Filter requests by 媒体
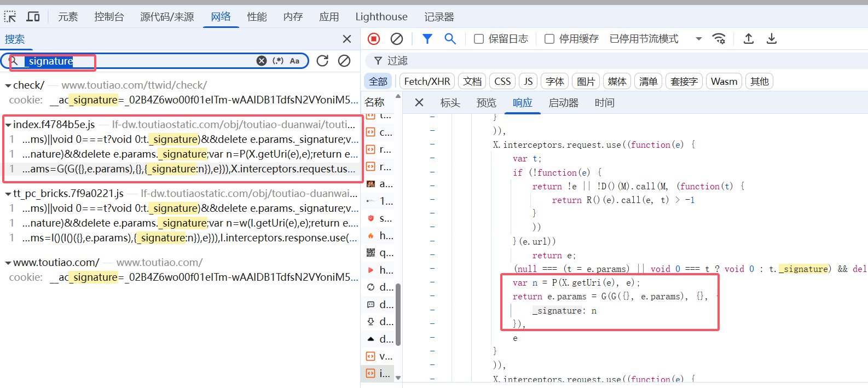868x388 pixels. coord(617,82)
